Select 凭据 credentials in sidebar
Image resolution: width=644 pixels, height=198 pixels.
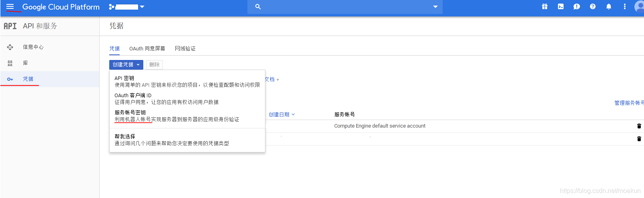coord(50,79)
